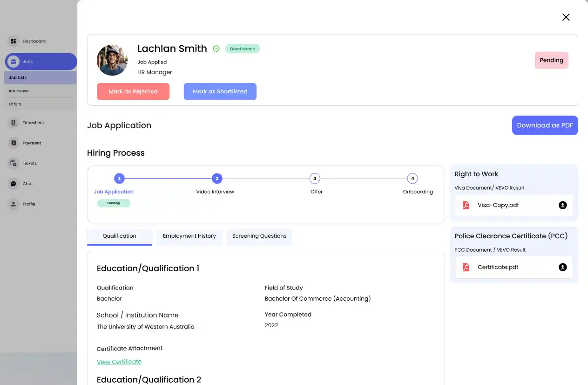Switch to the Employment History tab
Image resolution: width=588 pixels, height=385 pixels.
189,236
